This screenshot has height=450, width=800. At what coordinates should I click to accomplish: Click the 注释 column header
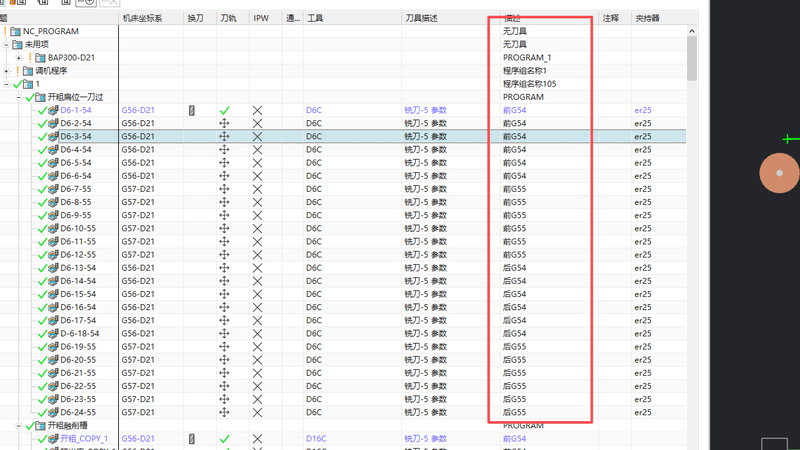pyautogui.click(x=615, y=18)
